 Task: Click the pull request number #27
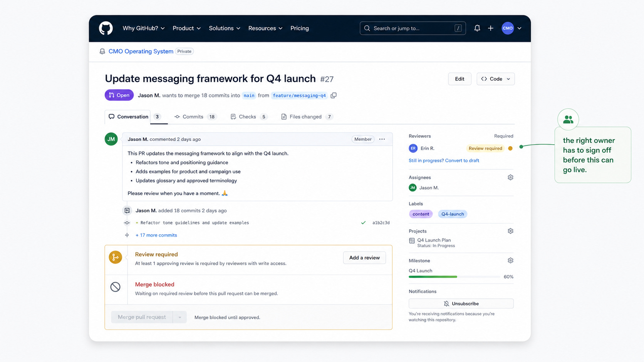pos(327,79)
